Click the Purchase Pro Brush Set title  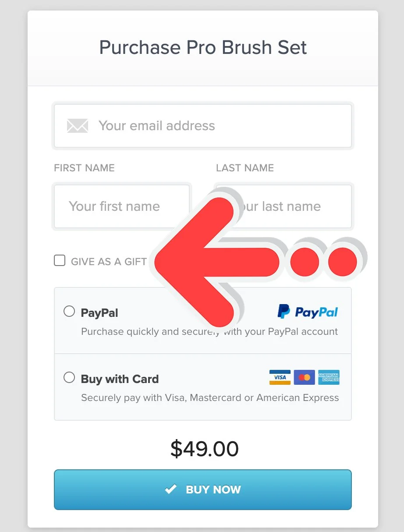click(x=203, y=47)
